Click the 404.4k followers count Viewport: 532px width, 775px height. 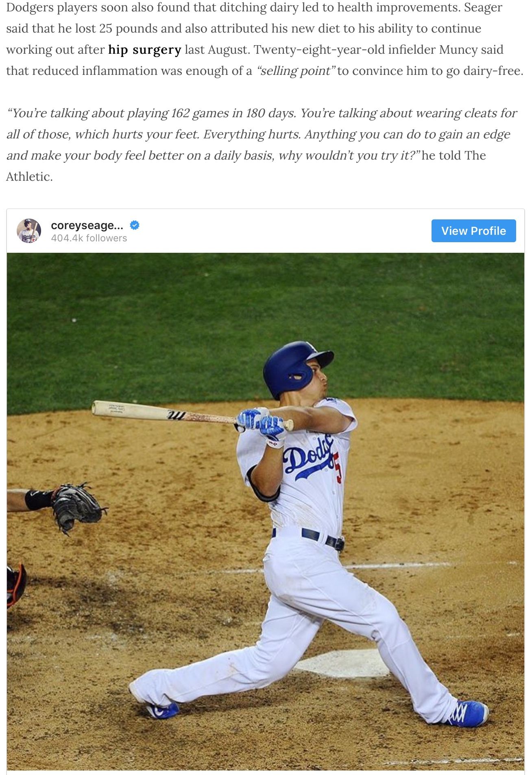[89, 238]
